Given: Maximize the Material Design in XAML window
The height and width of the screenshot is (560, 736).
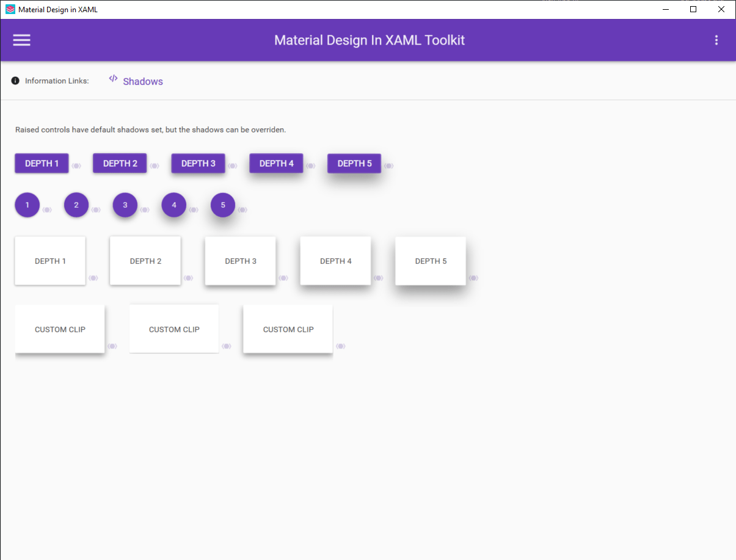Looking at the screenshot, I should [x=693, y=9].
